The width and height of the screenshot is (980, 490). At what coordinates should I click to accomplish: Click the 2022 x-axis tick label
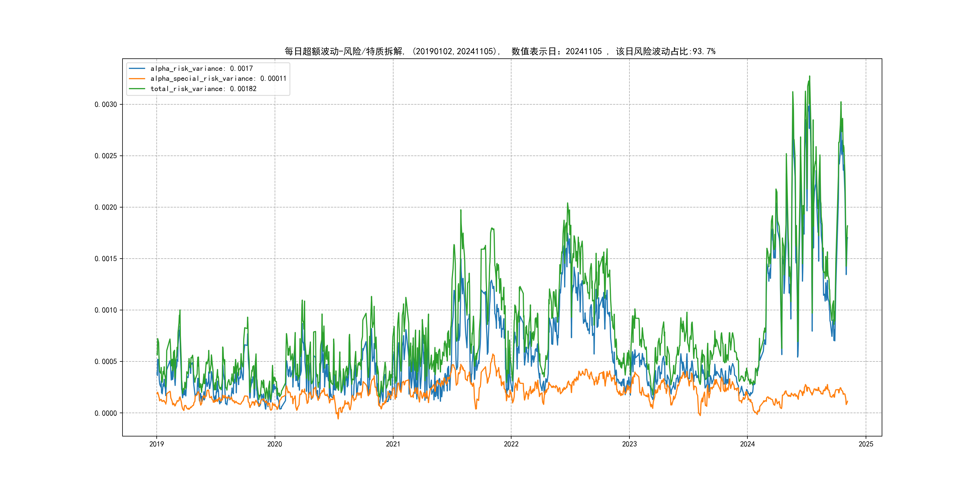point(511,444)
